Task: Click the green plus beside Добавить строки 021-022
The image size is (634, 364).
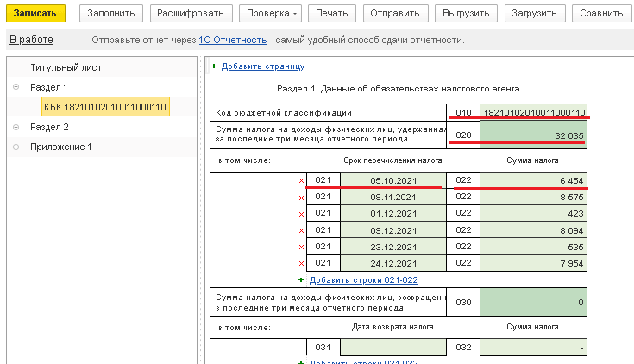Action: pos(301,280)
